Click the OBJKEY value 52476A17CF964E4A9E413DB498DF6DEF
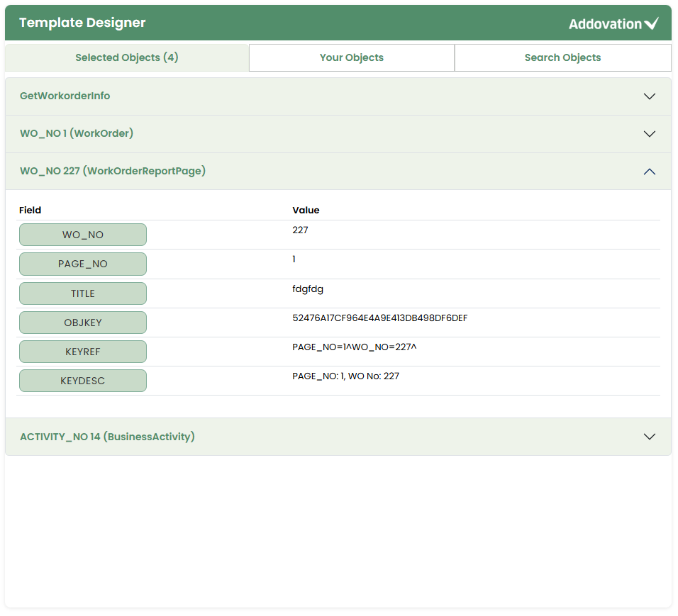Image resolution: width=678 pixels, height=616 pixels. [x=379, y=318]
